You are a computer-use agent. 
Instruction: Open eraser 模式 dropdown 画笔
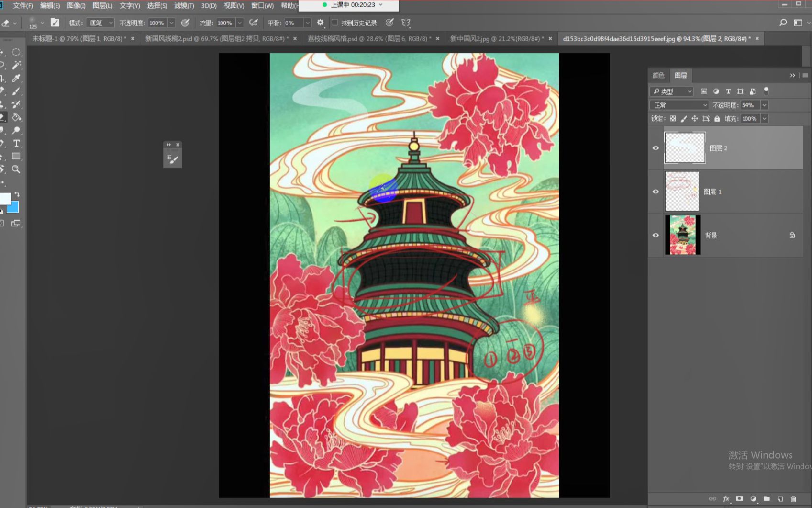pos(100,23)
